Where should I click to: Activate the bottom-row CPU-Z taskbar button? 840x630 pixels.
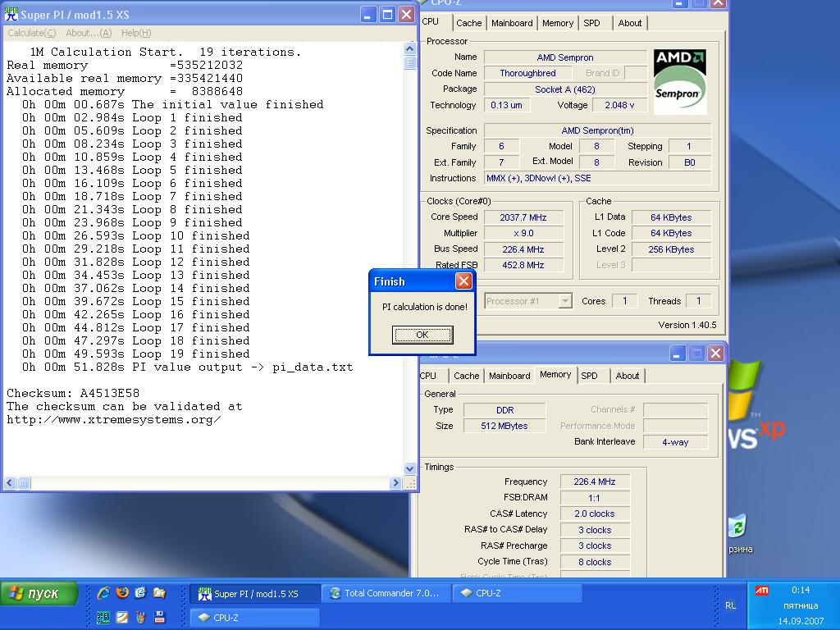255,618
